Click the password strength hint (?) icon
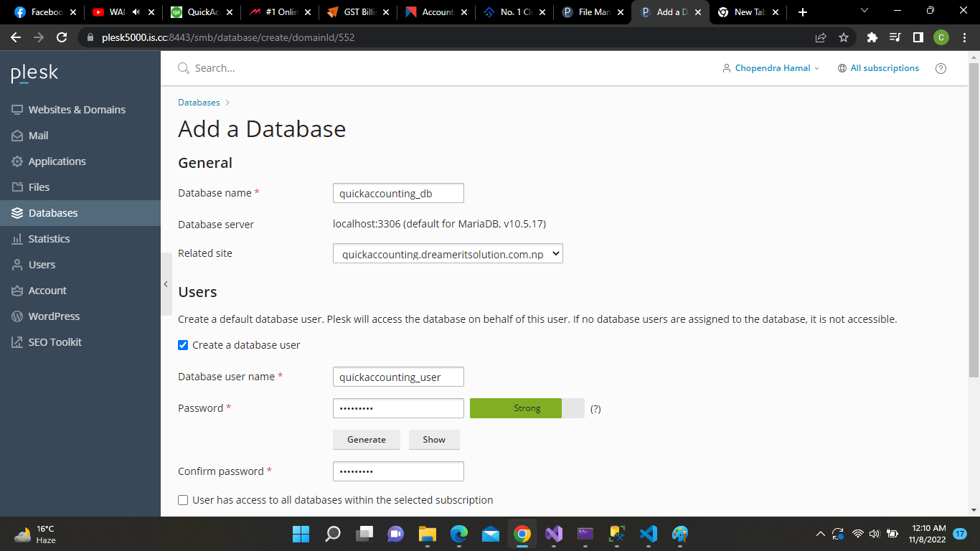980x551 pixels. [x=595, y=409]
